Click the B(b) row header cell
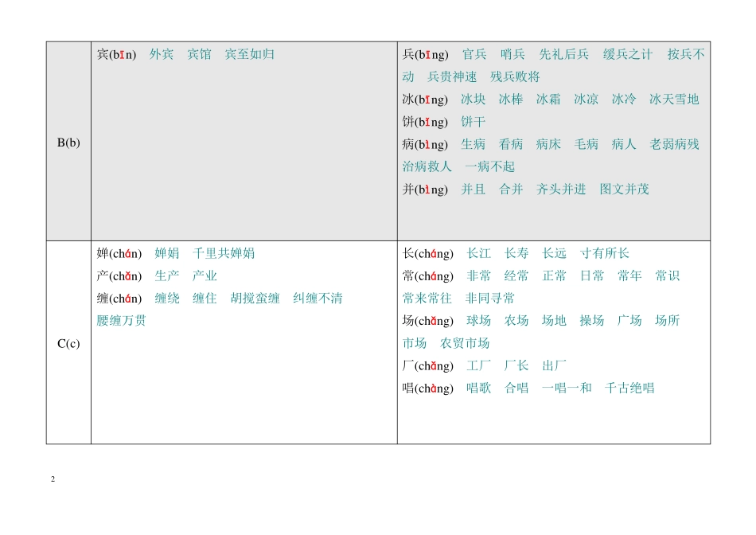Screen dimensions: 756x535 click(x=68, y=142)
